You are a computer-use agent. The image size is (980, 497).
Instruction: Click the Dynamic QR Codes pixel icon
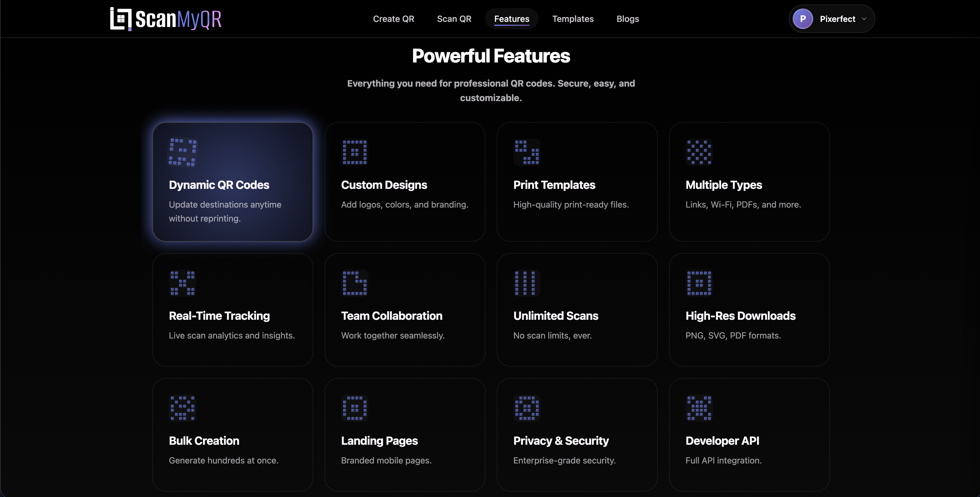tap(182, 152)
